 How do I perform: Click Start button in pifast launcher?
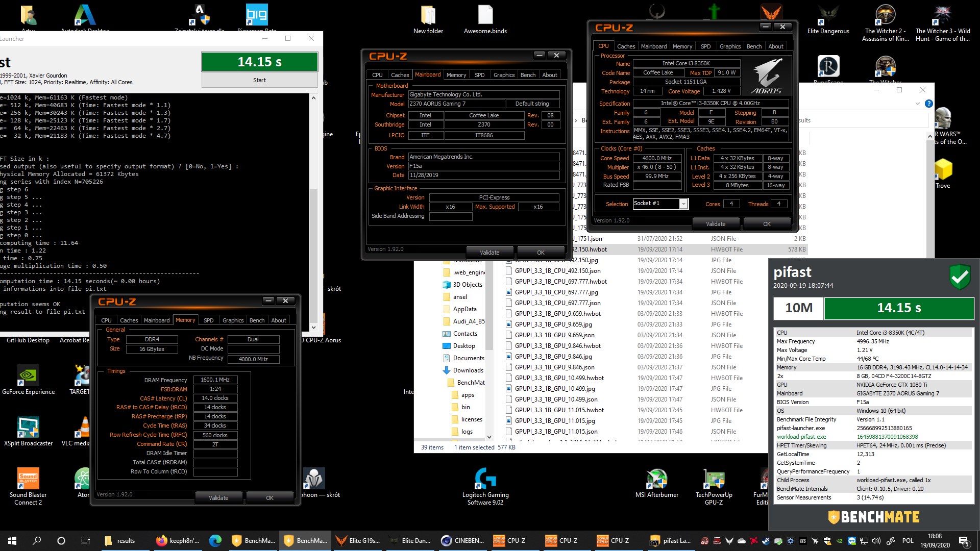[x=259, y=80]
